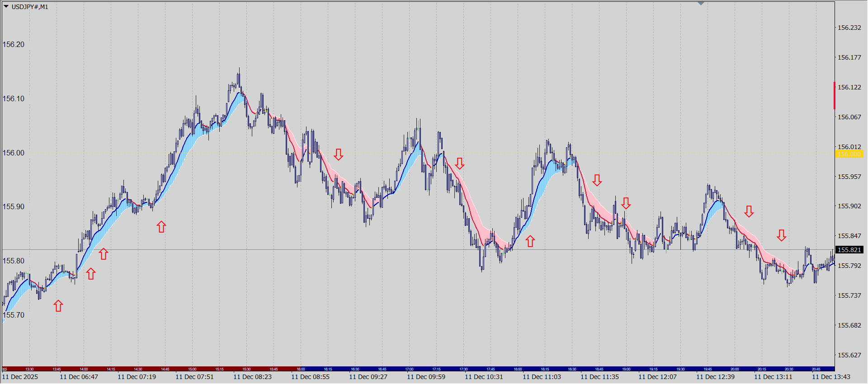The image size is (868, 384).
Task: Click the up arrow below 155.90 near 14:45
Action: tap(161, 227)
